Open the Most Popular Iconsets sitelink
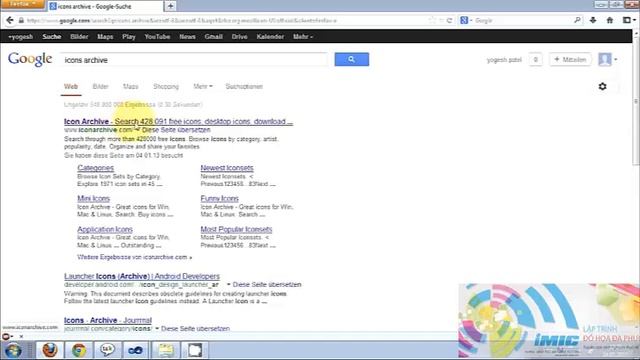Screen dimensions: 640x360 point(236,229)
